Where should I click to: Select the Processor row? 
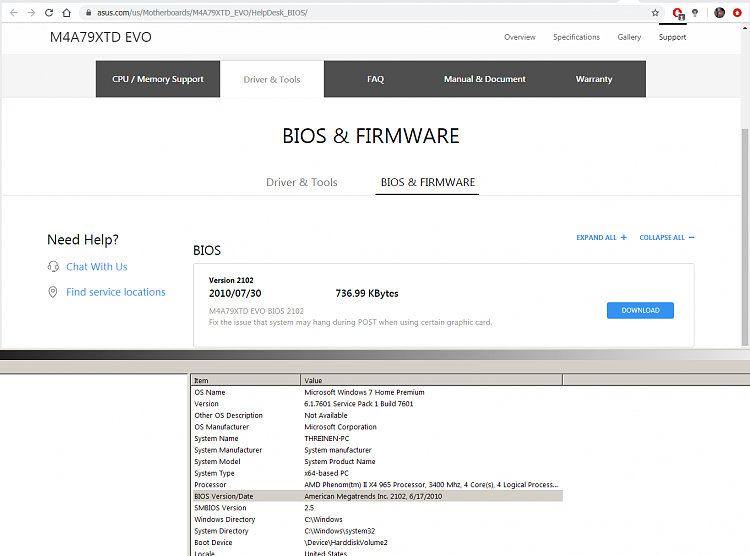tap(377, 484)
